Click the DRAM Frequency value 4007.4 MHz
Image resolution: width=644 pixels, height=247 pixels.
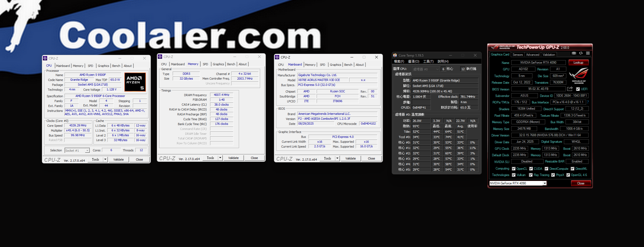coord(221,95)
